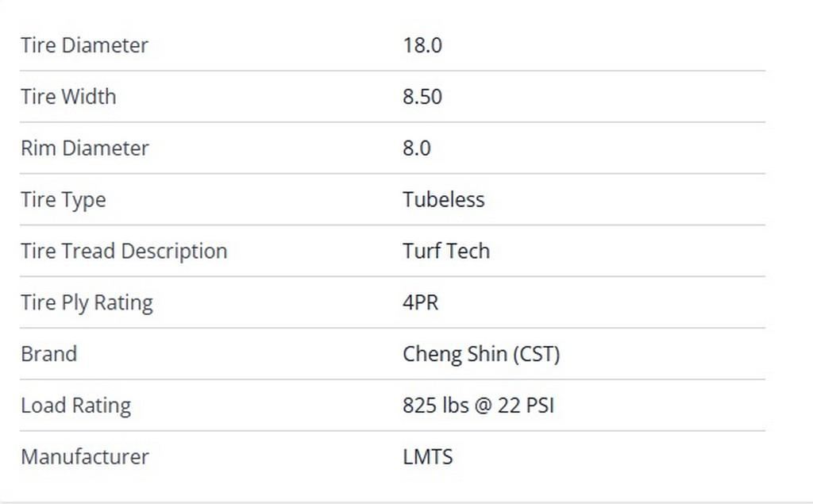Click the Tire Diameter label
This screenshot has height=504, width=813.
pos(84,45)
